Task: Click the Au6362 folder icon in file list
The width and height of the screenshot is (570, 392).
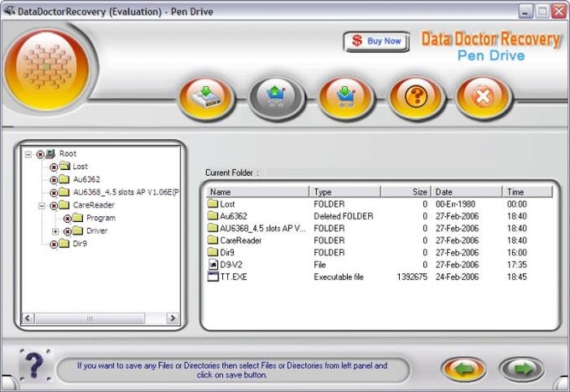Action: pyautogui.click(x=213, y=215)
